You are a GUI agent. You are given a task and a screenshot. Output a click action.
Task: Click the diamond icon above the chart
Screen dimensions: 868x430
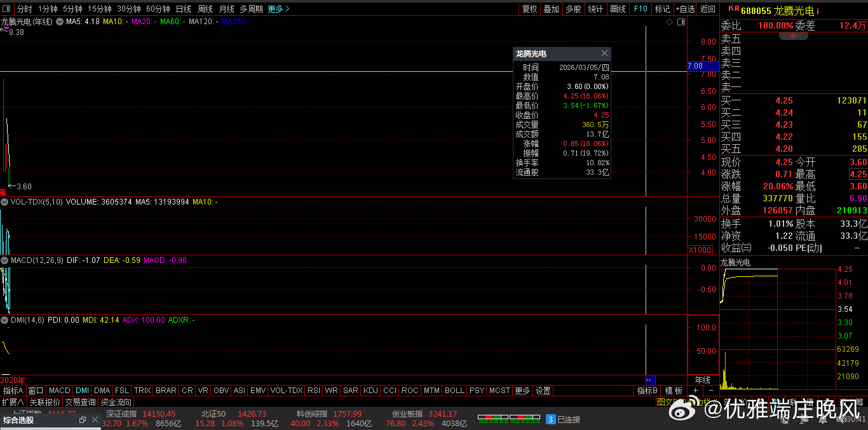click(x=669, y=22)
